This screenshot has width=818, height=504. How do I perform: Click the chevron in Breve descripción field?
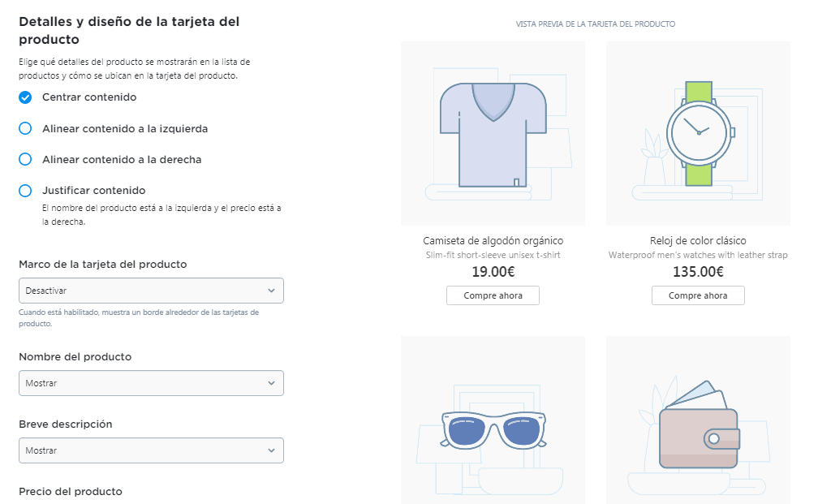coord(271,450)
